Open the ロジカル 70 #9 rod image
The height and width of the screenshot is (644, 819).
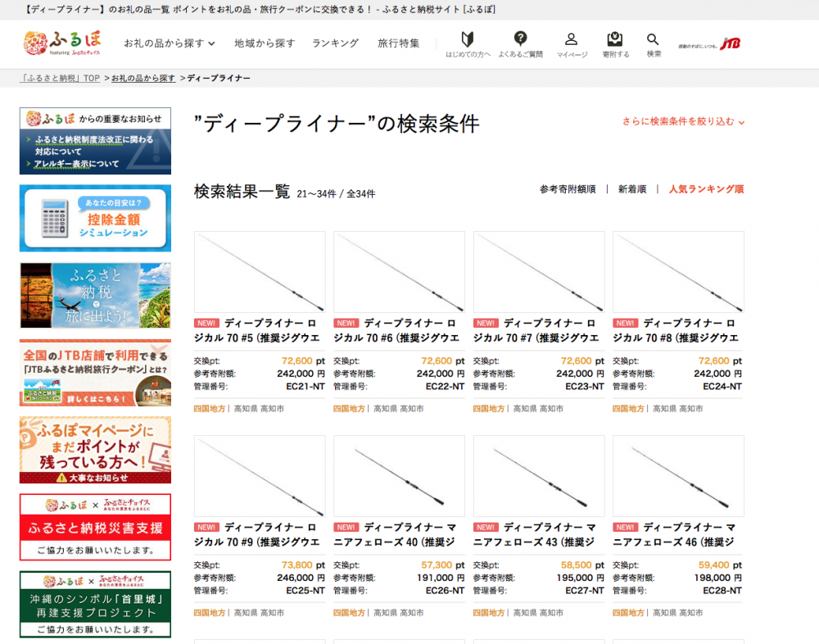pos(260,476)
